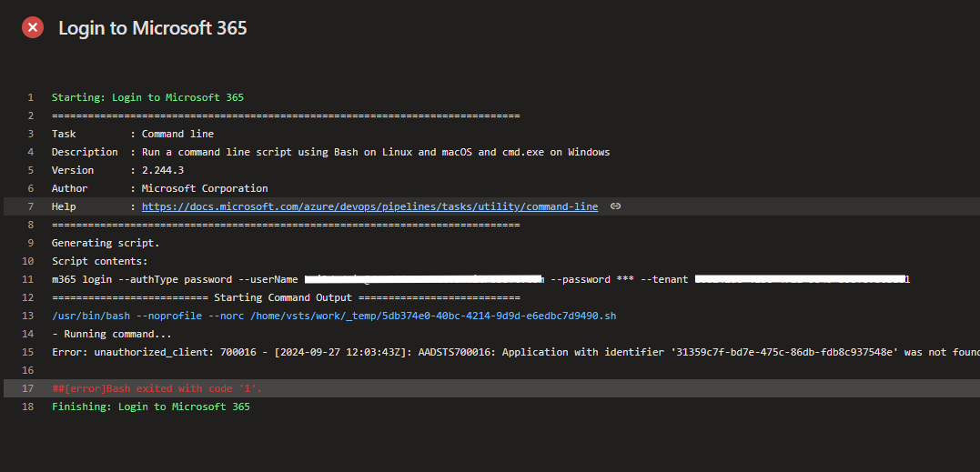Click the 'Script contents:' line
Screen dimensions: 980x472
(x=99, y=261)
